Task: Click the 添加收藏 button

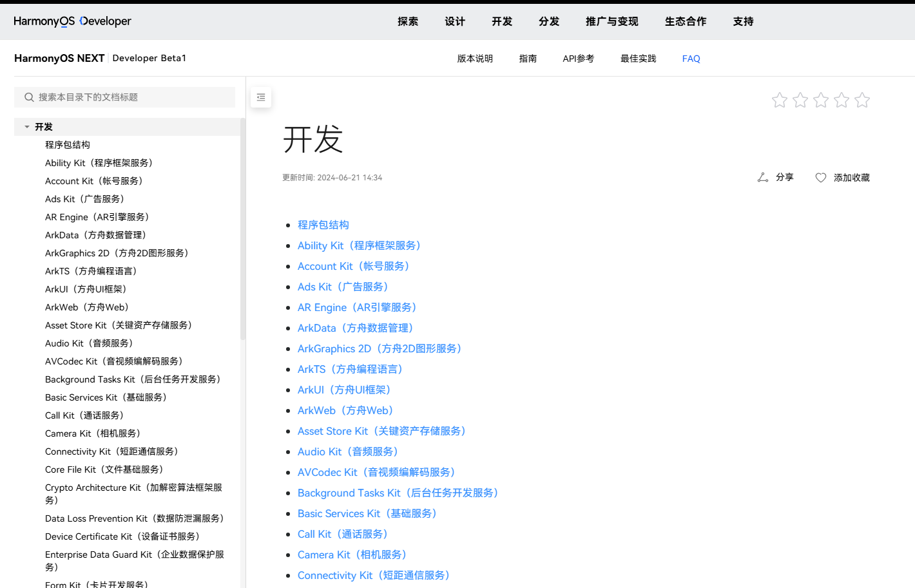Action: point(843,178)
